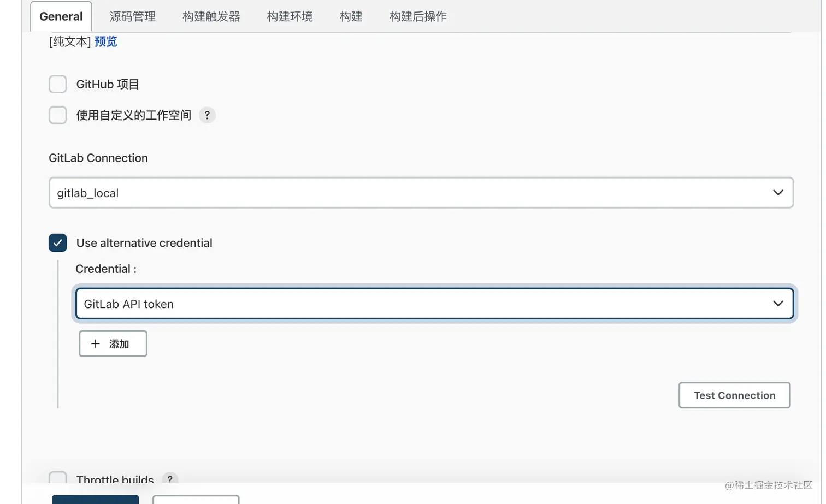This screenshot has width=826, height=504.
Task: Check 使用自定义的工作空间 option
Action: click(58, 115)
